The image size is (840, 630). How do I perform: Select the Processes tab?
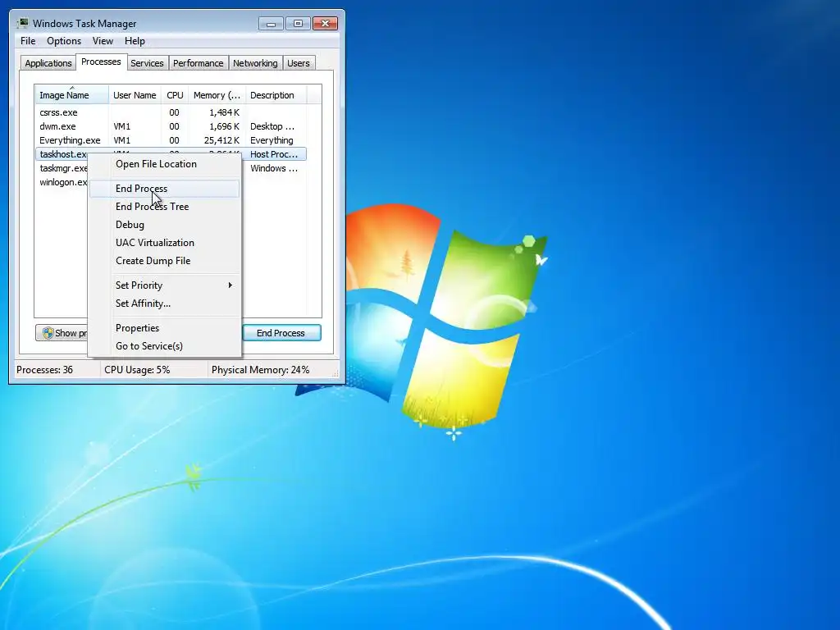pos(101,62)
